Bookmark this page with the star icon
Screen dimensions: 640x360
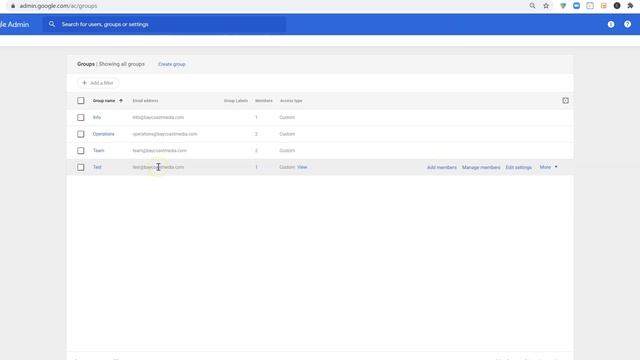coord(546,6)
